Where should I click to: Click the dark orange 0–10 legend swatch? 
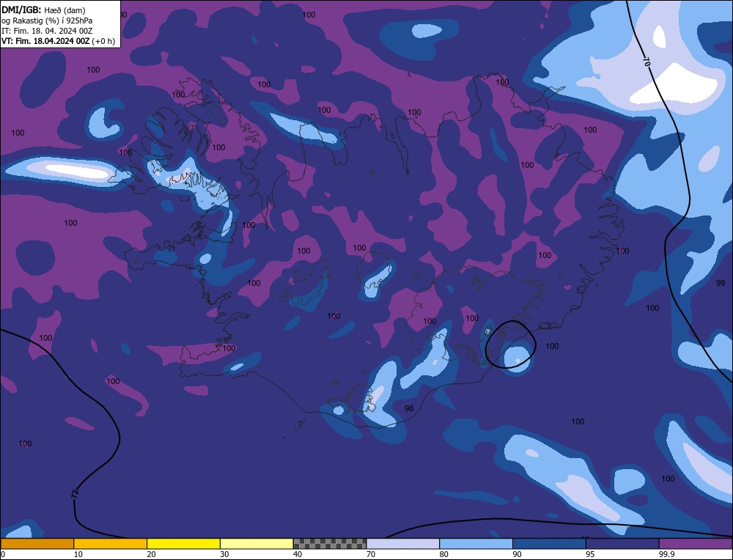[x=37, y=544]
